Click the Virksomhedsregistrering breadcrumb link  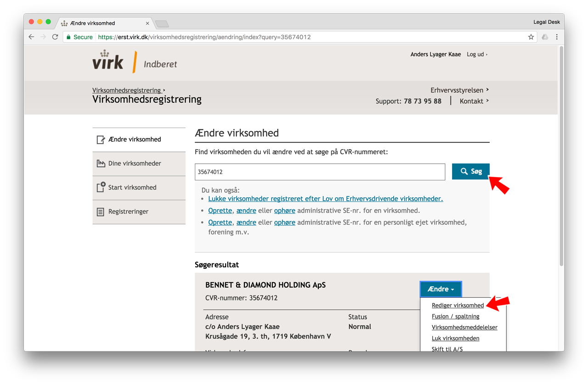[x=128, y=90]
